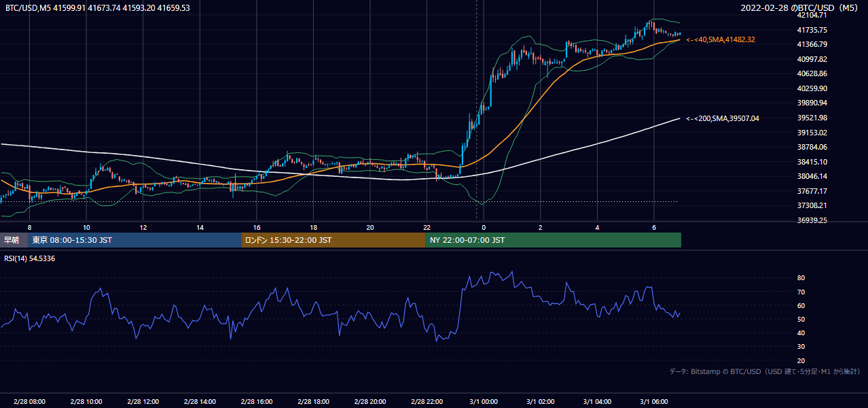
Task: Click hour label 0 under price chart
Action: coord(484,227)
